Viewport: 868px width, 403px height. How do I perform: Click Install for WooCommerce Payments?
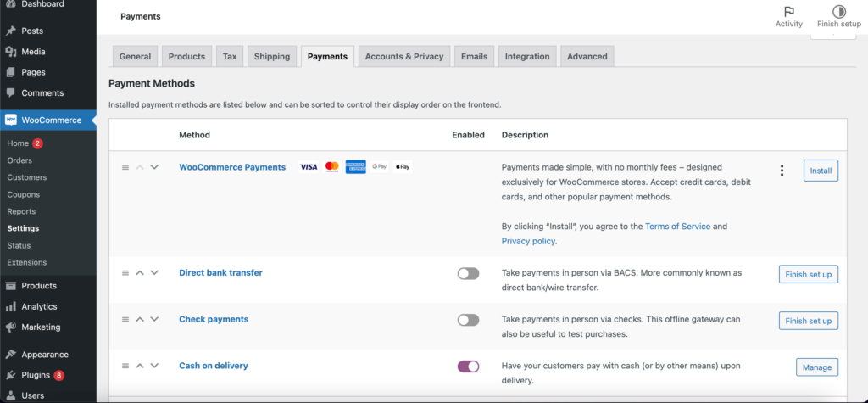[x=821, y=171]
